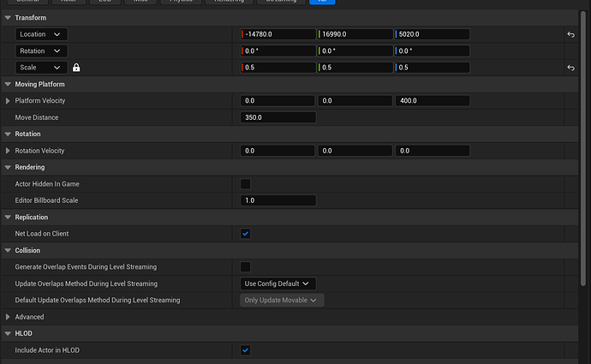Screen dimensions: 591x364
Task: Click the Scale lock ratio padlock icon
Action: coord(76,68)
